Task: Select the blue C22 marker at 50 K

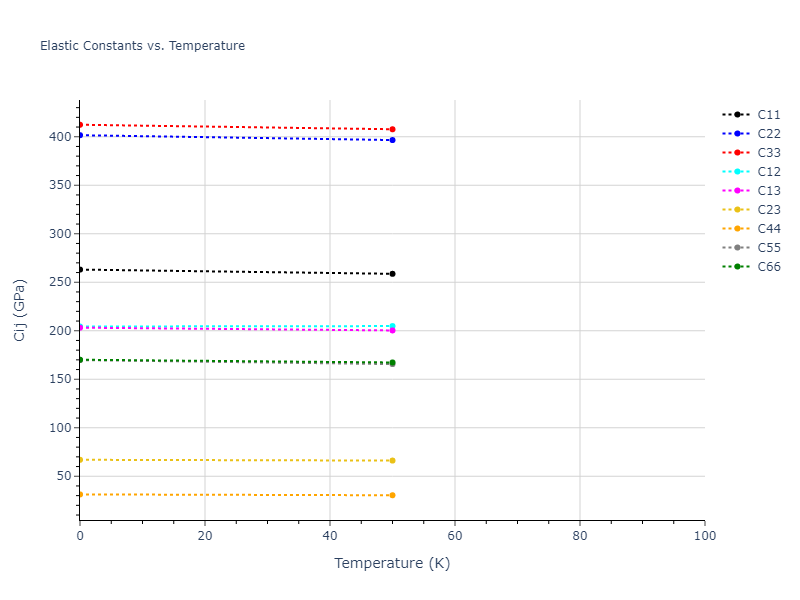Action: (392, 140)
